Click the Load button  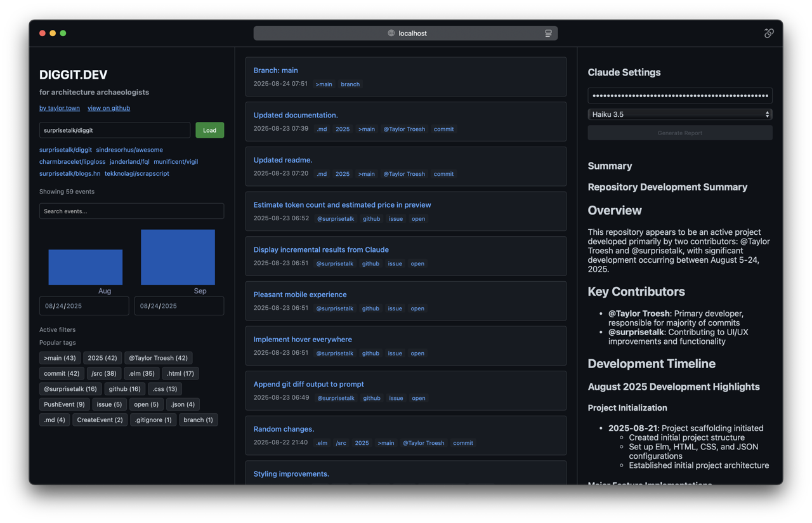click(209, 130)
